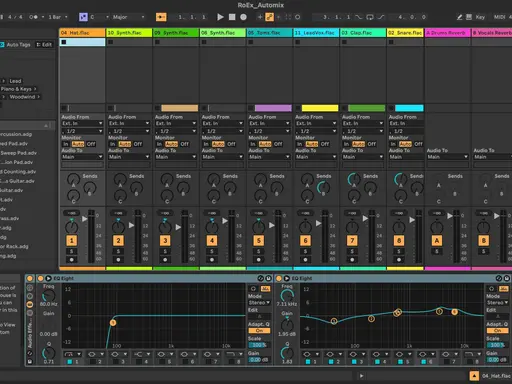512x384 pixels.
Task: Toggle track 2 activator button
Action: click(118, 240)
